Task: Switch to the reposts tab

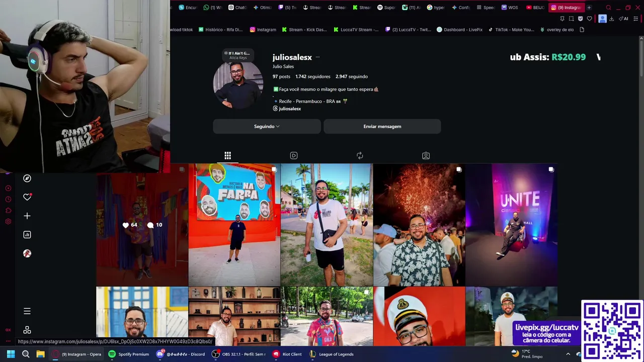Action: point(360,155)
